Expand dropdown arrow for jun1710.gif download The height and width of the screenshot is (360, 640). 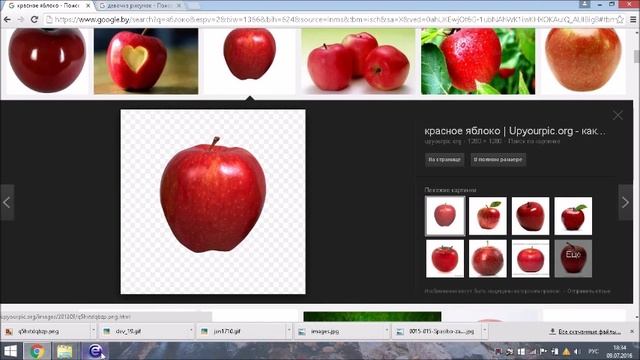pyautogui.click(x=289, y=331)
